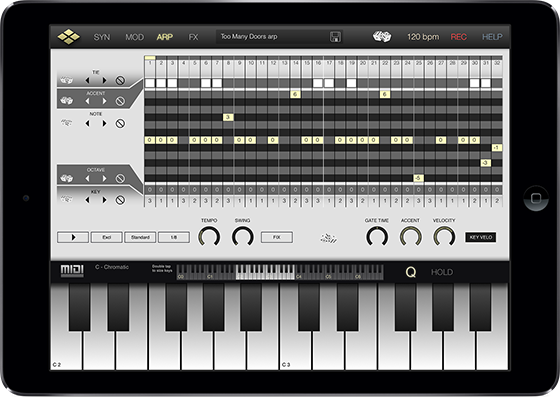
Task: Randomize the TIE row with dice icon
Action: coord(66,80)
